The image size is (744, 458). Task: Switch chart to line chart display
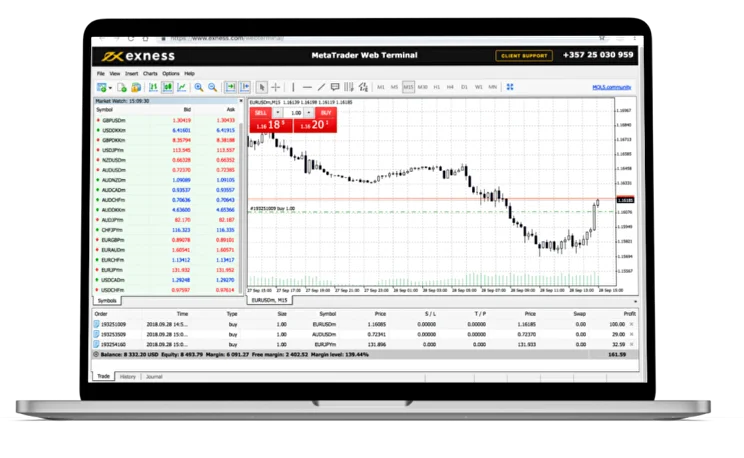pyautogui.click(x=181, y=87)
